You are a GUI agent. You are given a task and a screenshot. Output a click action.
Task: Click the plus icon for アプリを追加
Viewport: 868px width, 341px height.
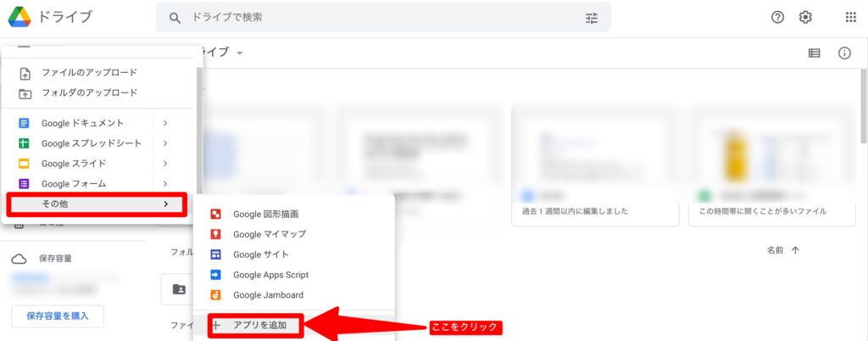coord(216,326)
